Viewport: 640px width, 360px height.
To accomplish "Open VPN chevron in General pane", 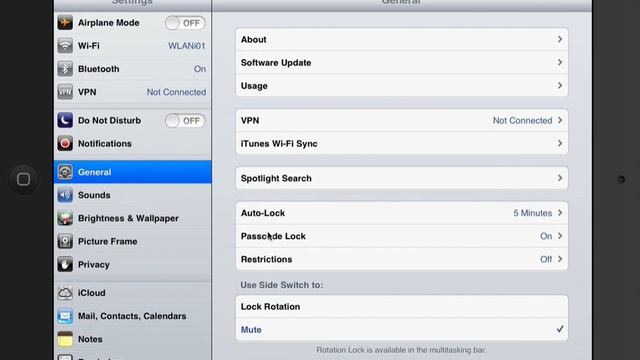I will pos(560,120).
